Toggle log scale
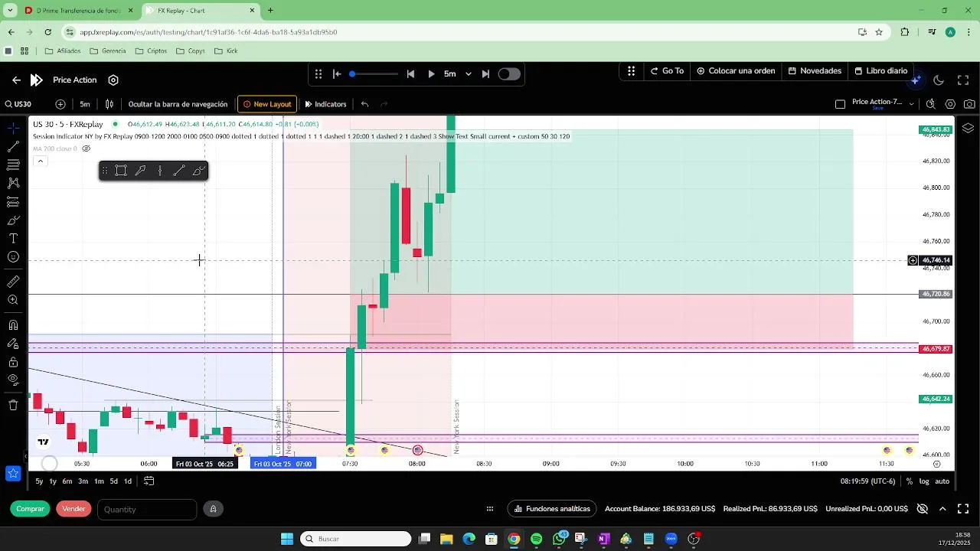This screenshot has height=551, width=980. pyautogui.click(x=924, y=481)
